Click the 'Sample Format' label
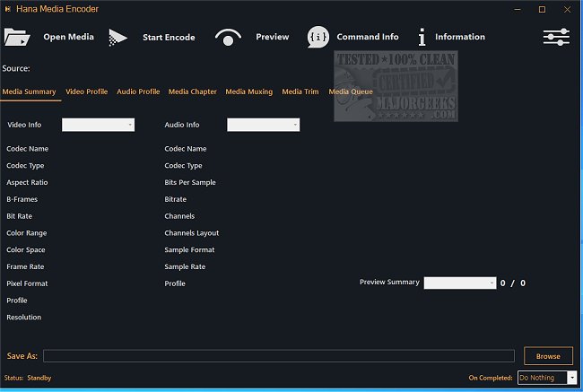Screen dimensions: 583x392 coord(189,250)
